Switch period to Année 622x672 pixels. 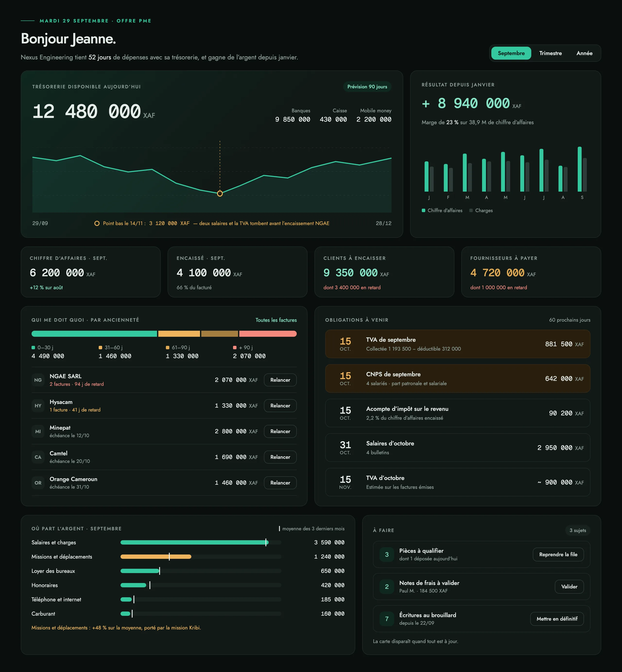(x=584, y=53)
